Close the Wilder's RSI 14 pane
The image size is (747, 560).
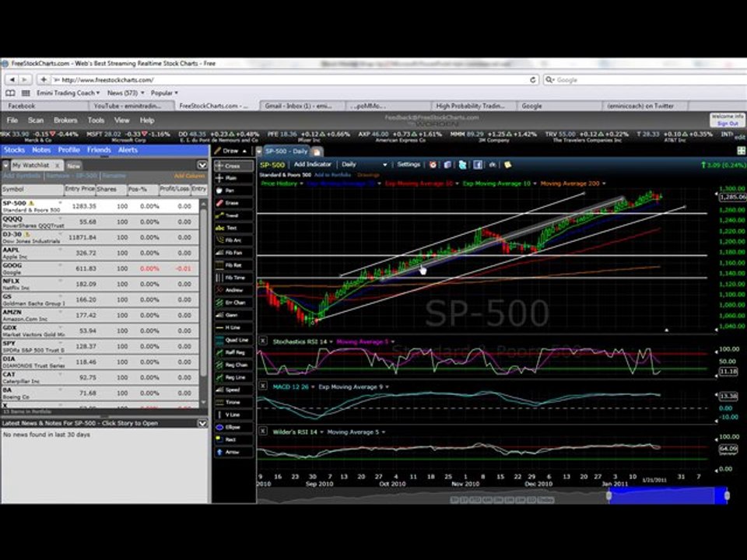point(263,432)
